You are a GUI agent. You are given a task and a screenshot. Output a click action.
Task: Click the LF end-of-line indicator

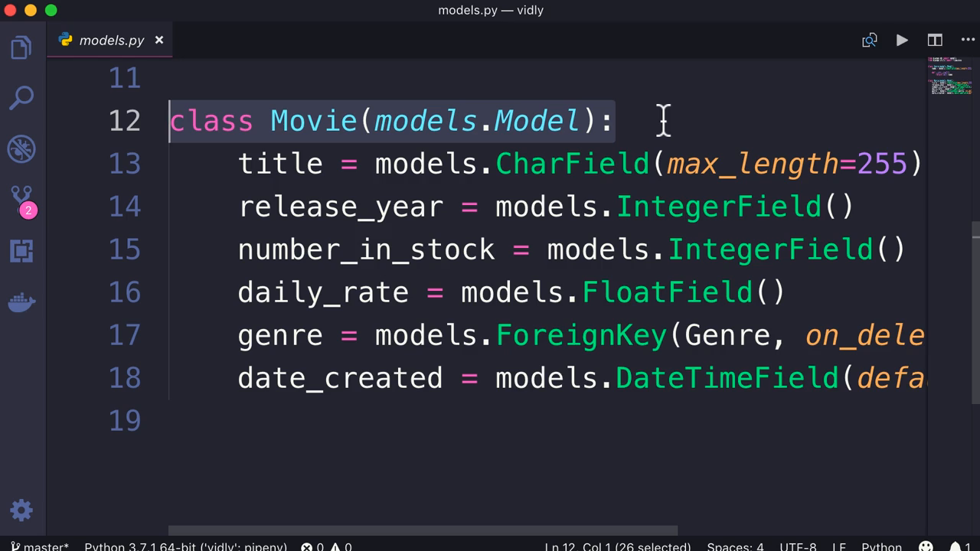(838, 546)
